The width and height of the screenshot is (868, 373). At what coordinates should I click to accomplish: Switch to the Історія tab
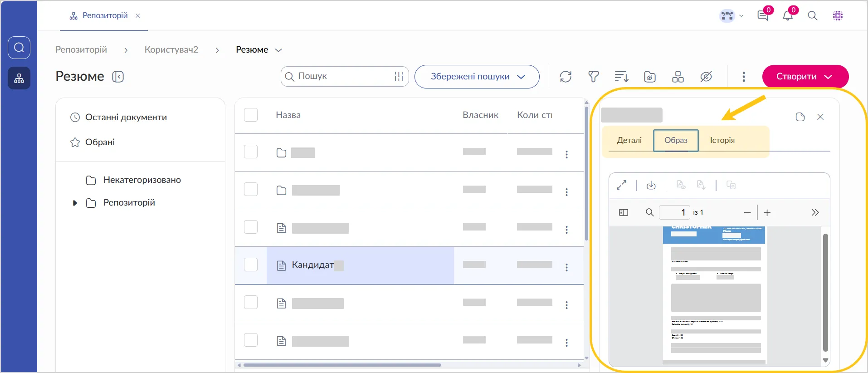(x=722, y=140)
